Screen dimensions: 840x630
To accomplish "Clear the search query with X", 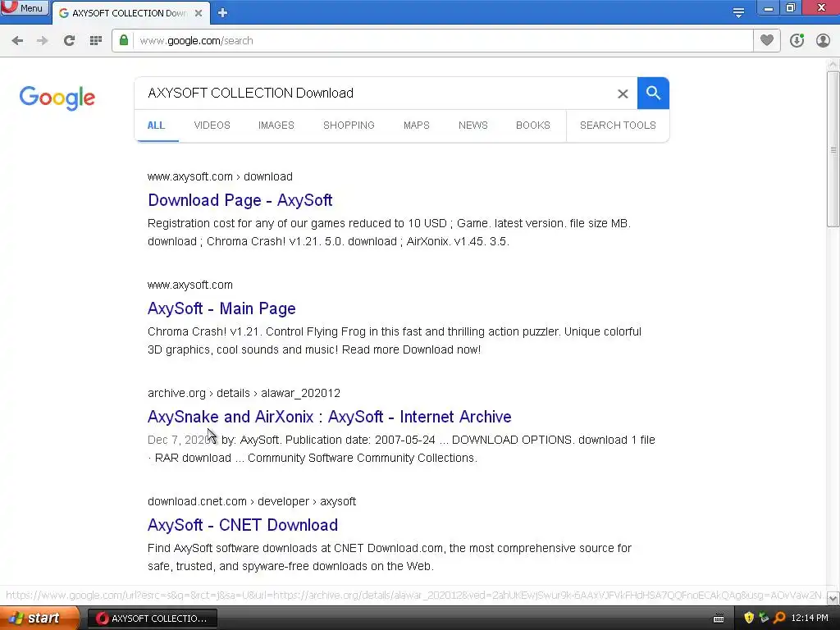I will click(x=623, y=94).
